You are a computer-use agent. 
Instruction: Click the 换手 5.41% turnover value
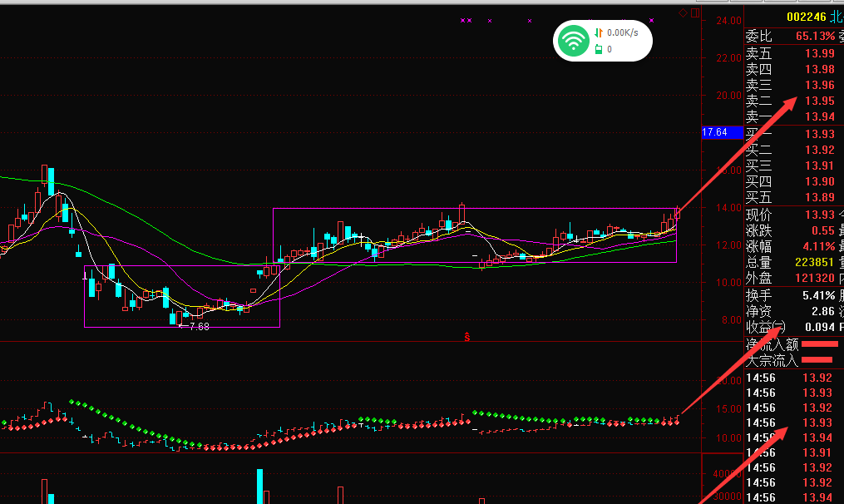819,295
